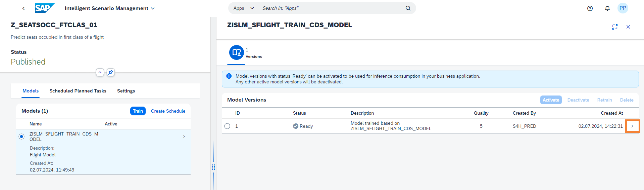The image size is (644, 190).
Task: Enter full screen mode for model panel
Action: tap(614, 27)
